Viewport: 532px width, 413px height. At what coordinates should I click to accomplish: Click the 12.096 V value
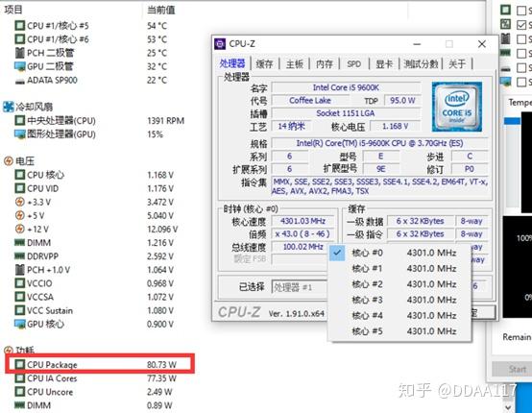pyautogui.click(x=162, y=229)
